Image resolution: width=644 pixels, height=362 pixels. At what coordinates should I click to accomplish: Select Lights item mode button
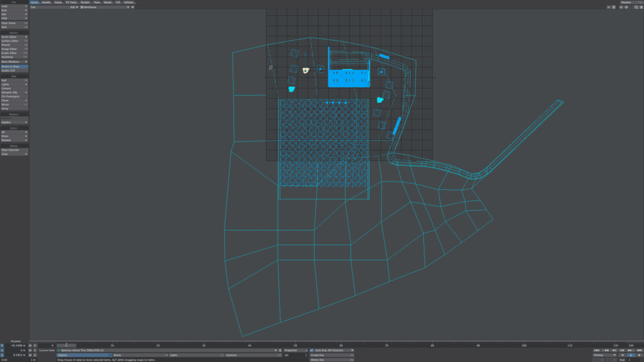(x=195, y=355)
